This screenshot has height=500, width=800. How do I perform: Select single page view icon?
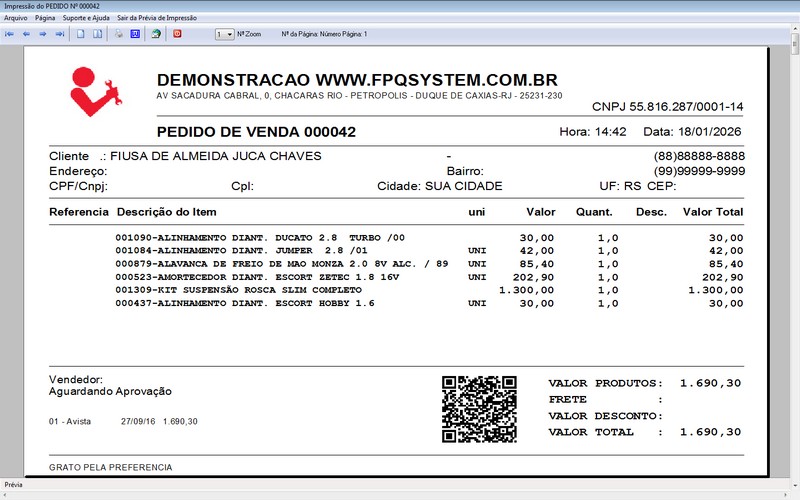(81, 34)
